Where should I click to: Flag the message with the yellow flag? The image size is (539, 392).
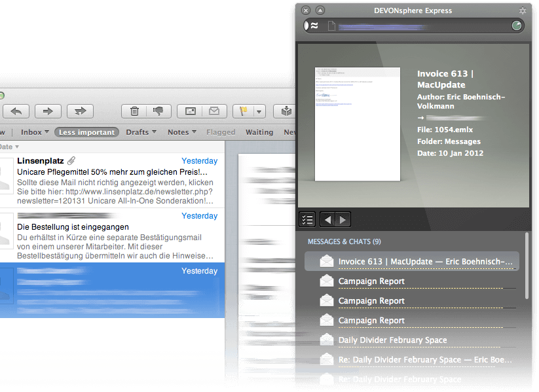[244, 111]
